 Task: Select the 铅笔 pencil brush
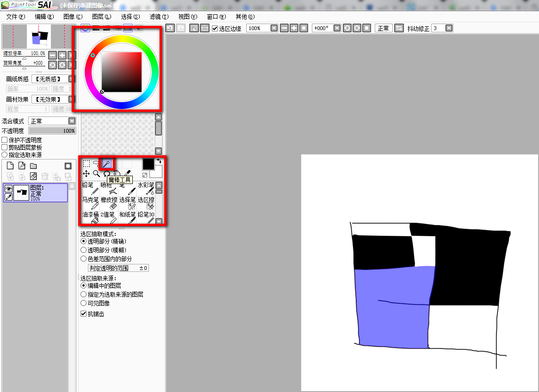click(90, 189)
